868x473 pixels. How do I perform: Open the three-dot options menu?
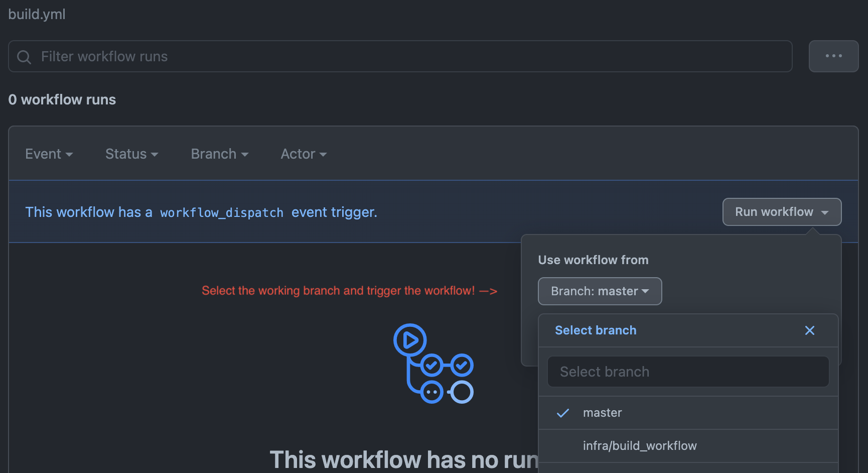(833, 56)
